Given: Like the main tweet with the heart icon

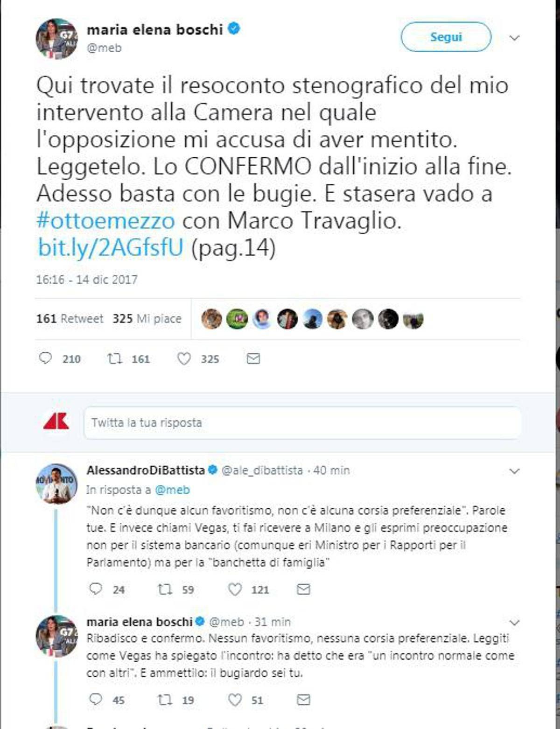Looking at the screenshot, I should [x=184, y=358].
